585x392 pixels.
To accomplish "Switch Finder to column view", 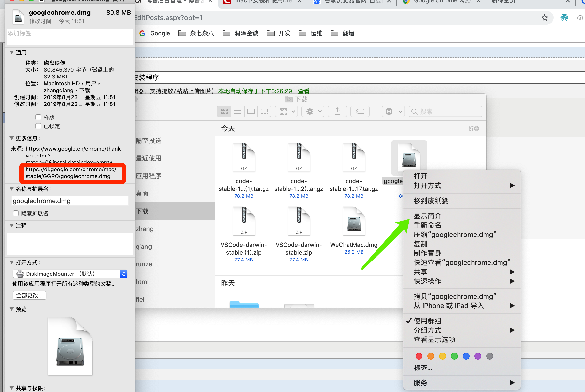I will 251,111.
